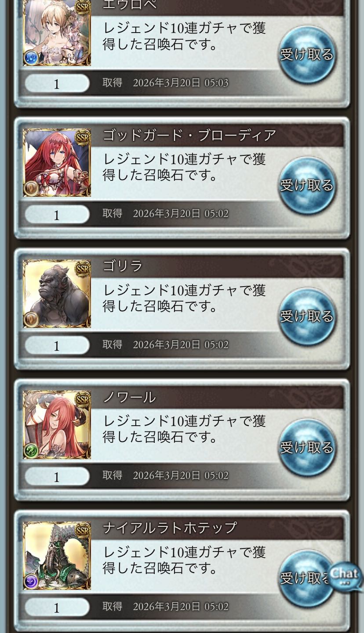Image resolution: width=364 pixels, height=633 pixels.
Task: Click the SSR badge on ノワール portrait
Action: (82, 399)
